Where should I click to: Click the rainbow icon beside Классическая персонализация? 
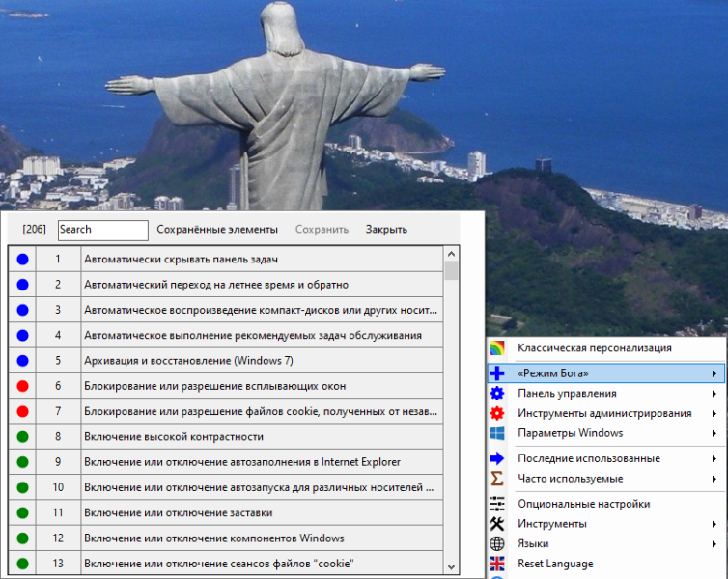497,348
